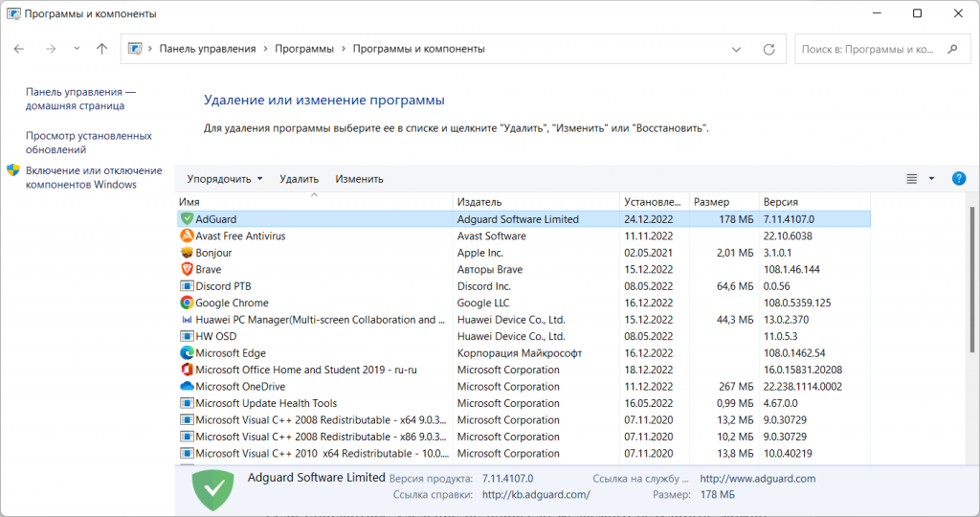Screen dimensions: 980x517
Task: Sort by the Версия column header
Action: point(813,202)
